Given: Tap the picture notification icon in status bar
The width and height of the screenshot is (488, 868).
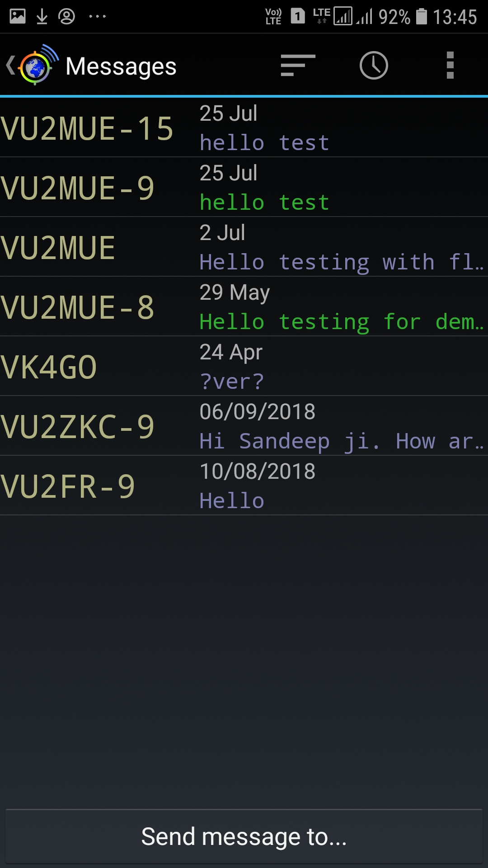Looking at the screenshot, I should click(18, 17).
